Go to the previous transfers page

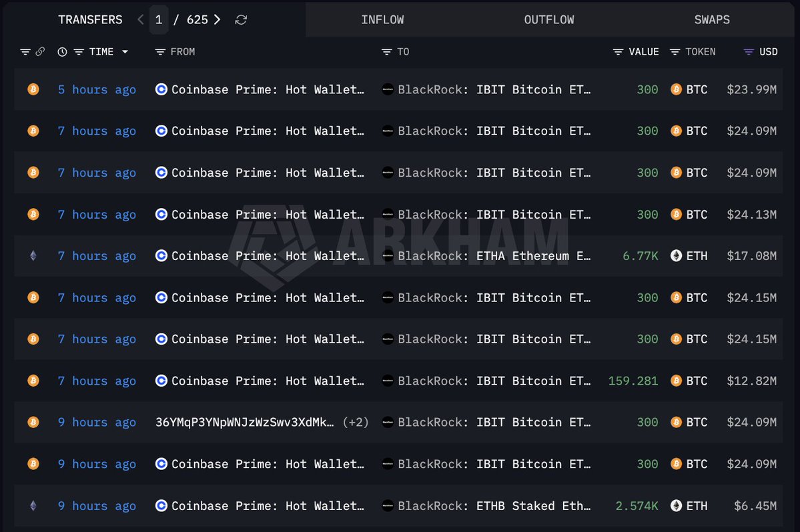141,20
